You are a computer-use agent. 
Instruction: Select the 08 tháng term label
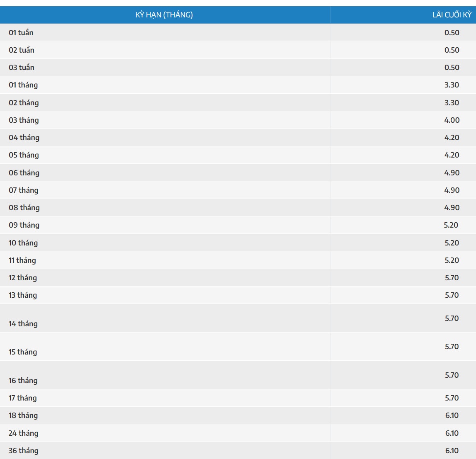point(24,208)
